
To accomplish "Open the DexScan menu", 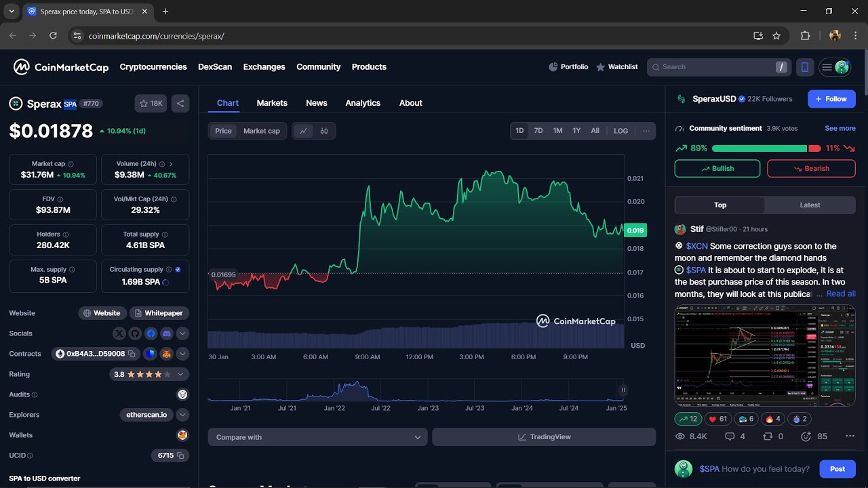I will point(215,67).
